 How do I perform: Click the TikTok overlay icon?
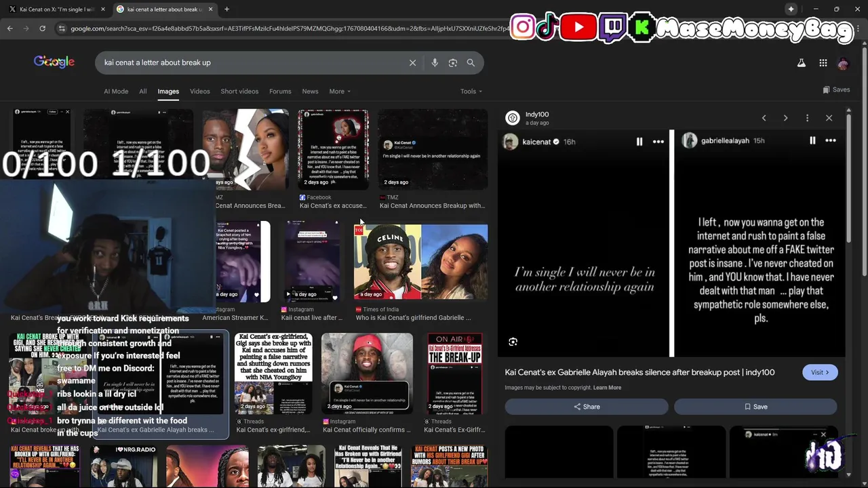pyautogui.click(x=548, y=27)
